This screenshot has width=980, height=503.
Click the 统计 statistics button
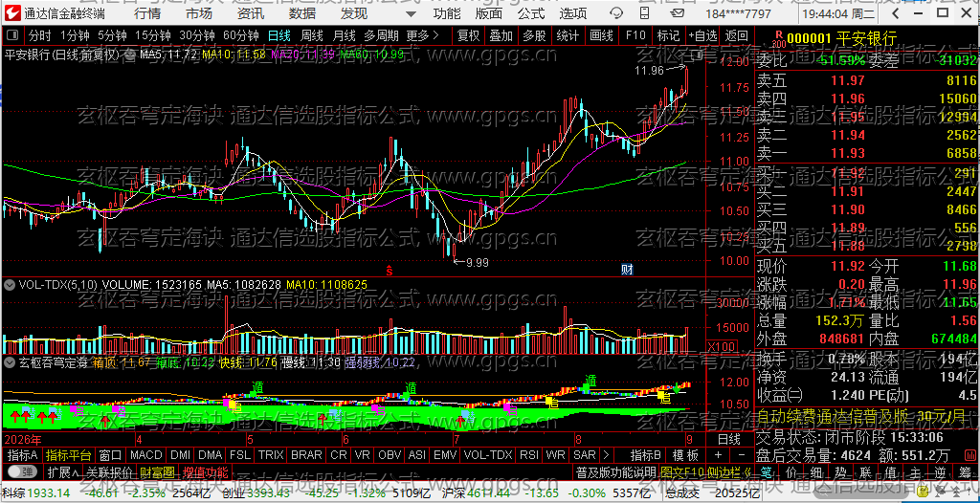[568, 35]
